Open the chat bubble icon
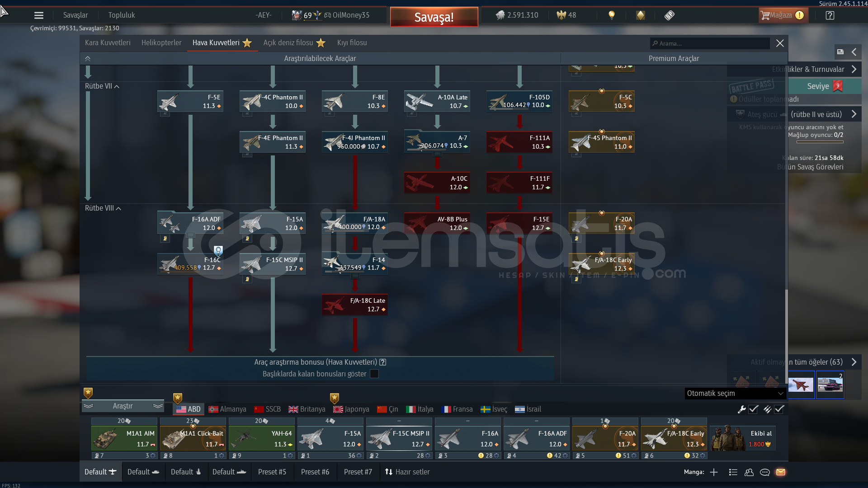 coord(765,472)
